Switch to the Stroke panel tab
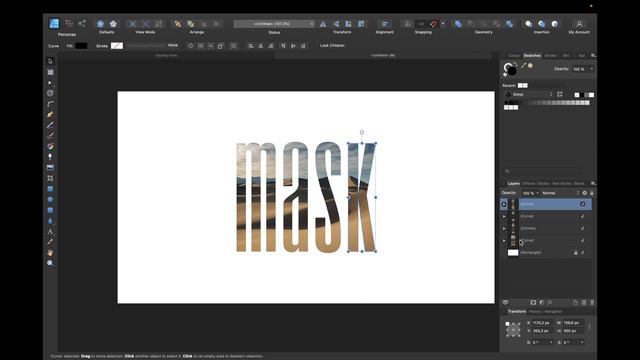 click(550, 56)
